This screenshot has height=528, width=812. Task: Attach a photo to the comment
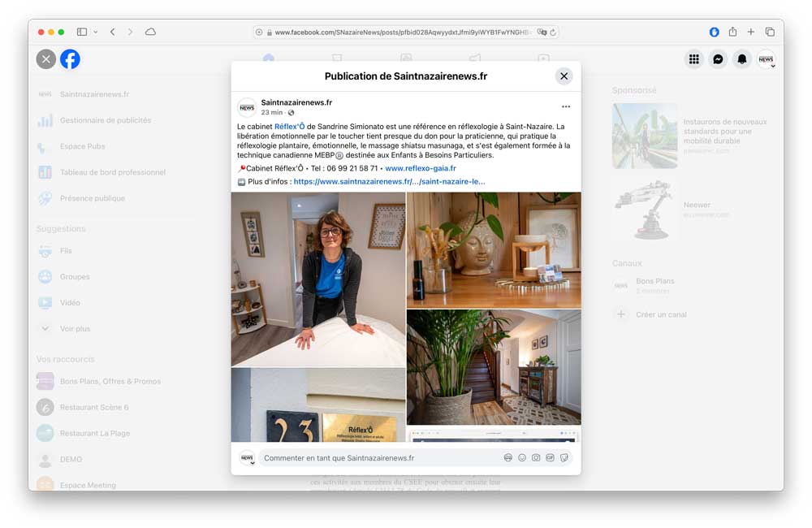pyautogui.click(x=536, y=458)
